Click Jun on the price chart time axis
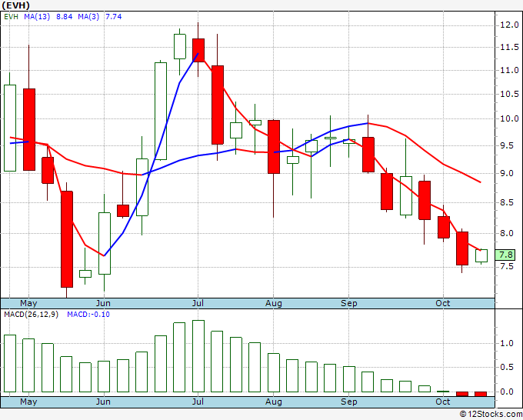The width and height of the screenshot is (523, 420). pos(103,303)
